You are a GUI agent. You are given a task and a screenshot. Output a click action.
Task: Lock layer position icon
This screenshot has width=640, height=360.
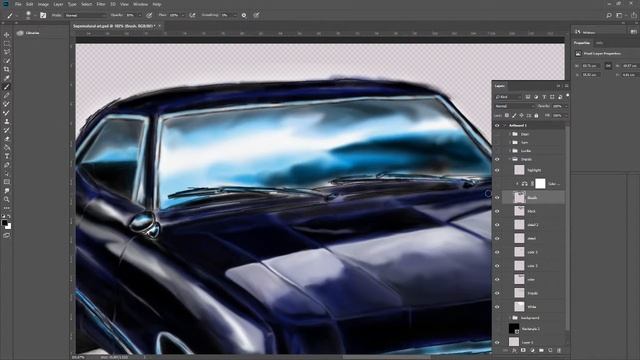click(521, 116)
